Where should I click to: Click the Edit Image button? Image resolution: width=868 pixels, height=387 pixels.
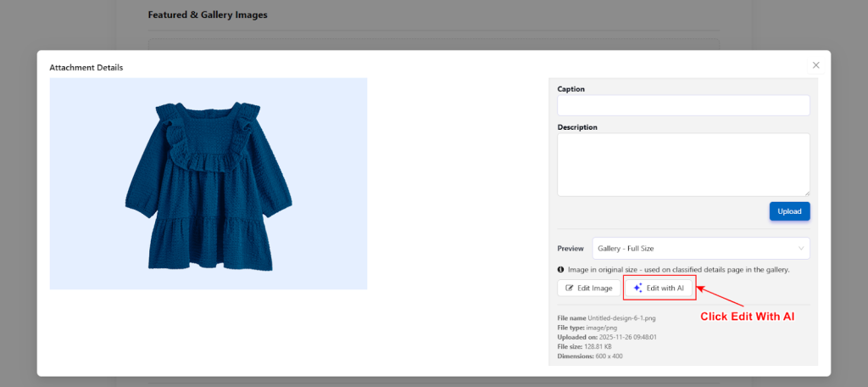(x=588, y=289)
